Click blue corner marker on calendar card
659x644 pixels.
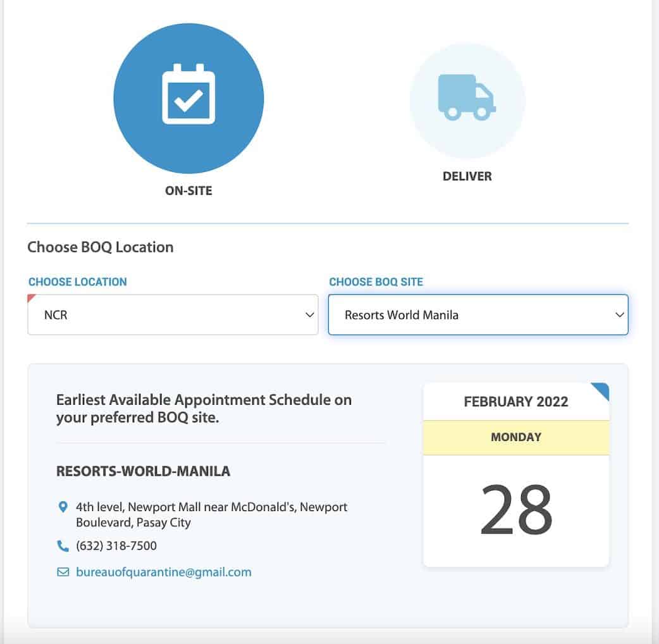[x=601, y=390]
